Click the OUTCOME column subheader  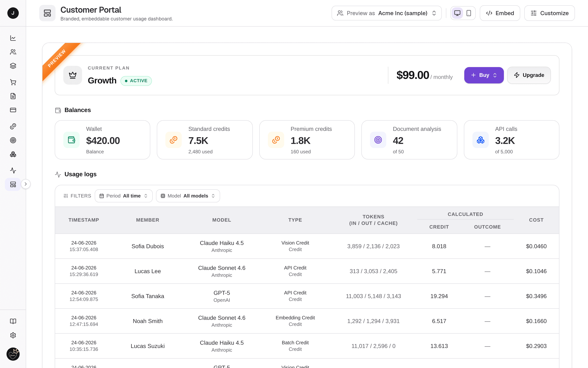487,227
